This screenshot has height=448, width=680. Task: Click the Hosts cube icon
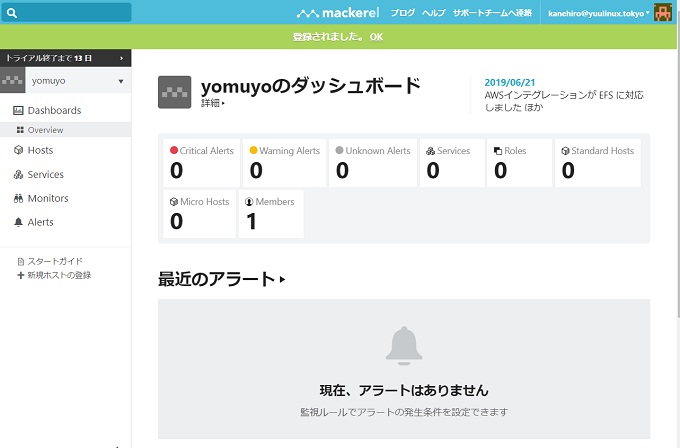18,150
